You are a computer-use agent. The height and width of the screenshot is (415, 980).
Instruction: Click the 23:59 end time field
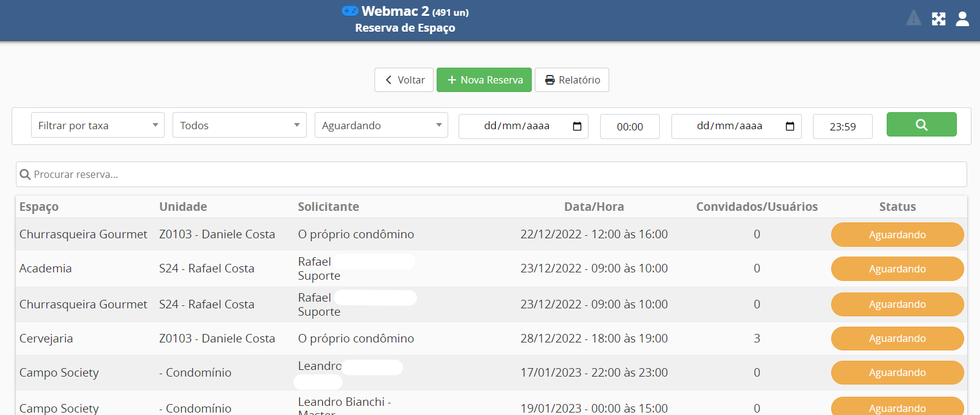(x=842, y=127)
